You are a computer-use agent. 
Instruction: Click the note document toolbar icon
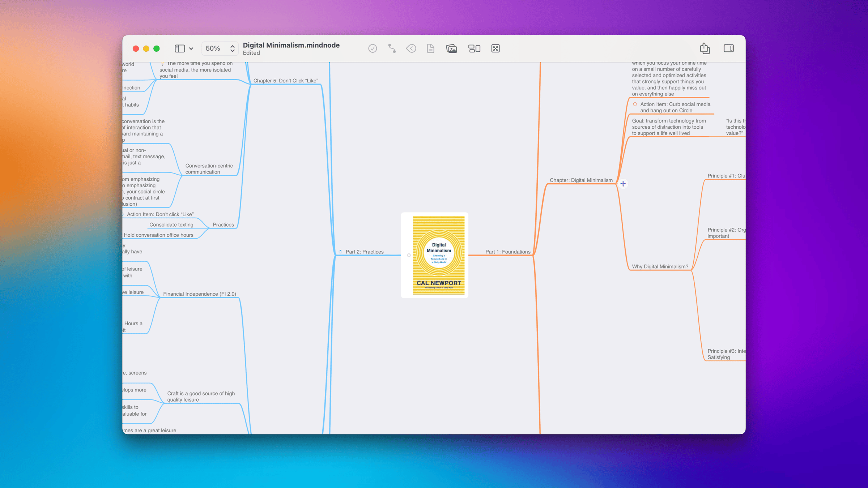430,48
